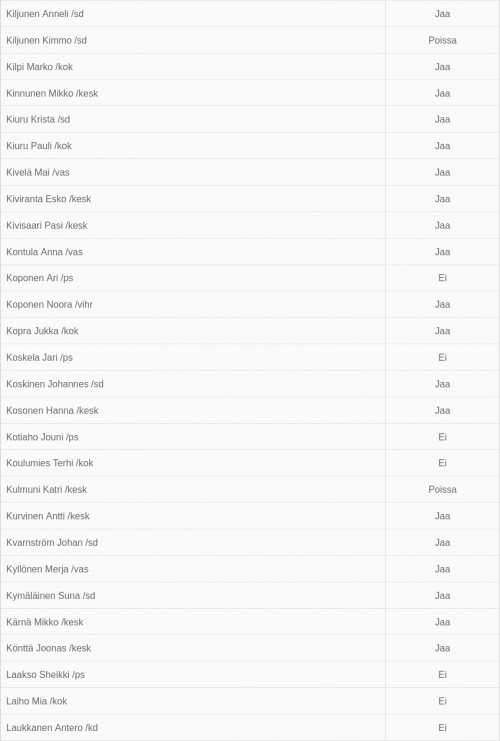This screenshot has height=741, width=500.
Task: Select Kiuru Krista /sd row
Action: [x=250, y=120]
